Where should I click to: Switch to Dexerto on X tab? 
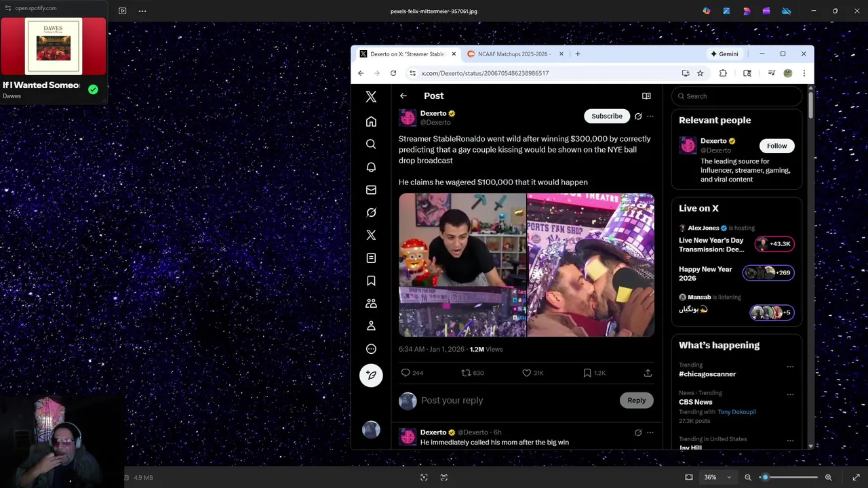tap(407, 54)
